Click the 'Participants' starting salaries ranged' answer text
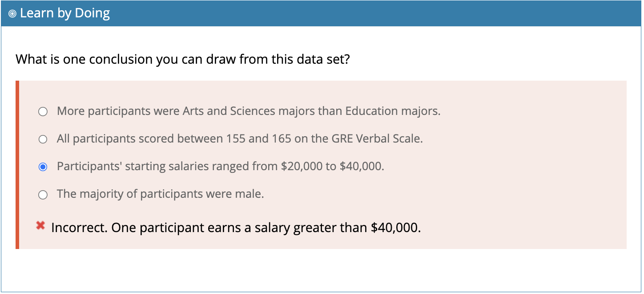Viewport: 644px width, 294px height. 220,166
